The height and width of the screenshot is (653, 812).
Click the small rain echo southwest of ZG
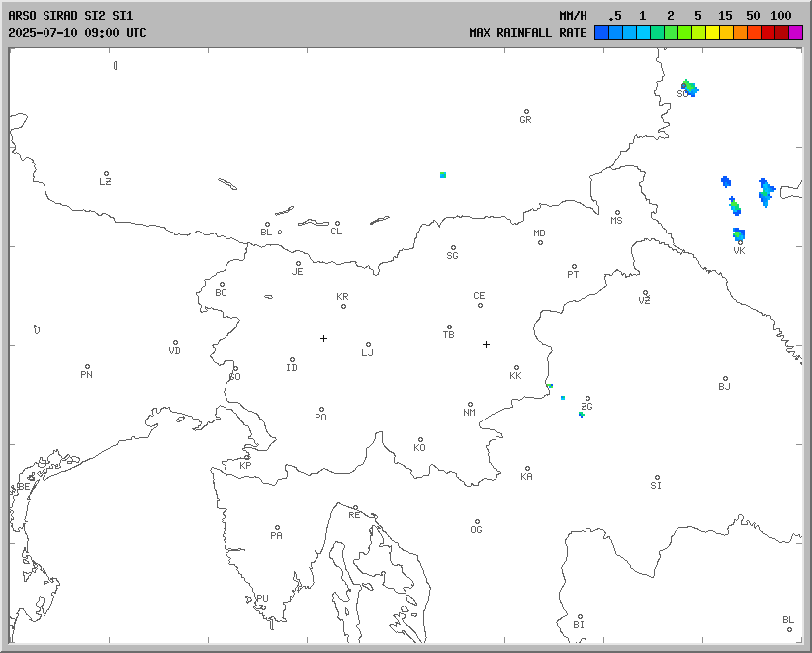coord(581,414)
